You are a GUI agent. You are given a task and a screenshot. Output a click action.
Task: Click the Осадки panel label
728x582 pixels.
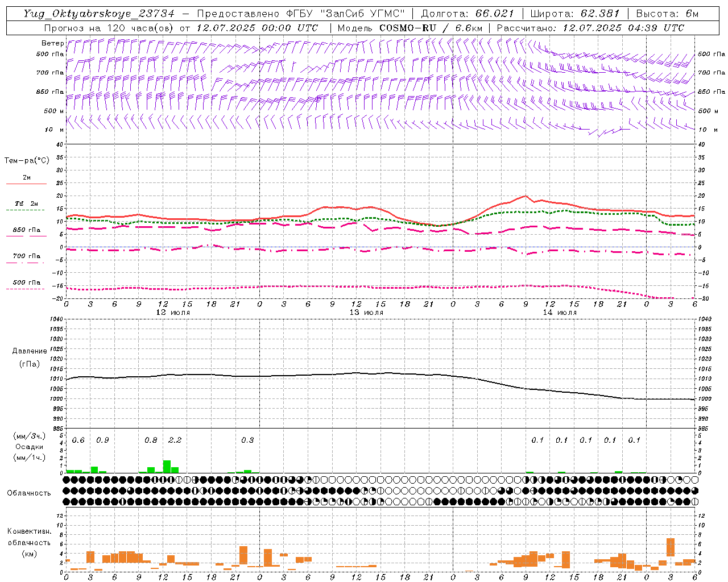29,447
